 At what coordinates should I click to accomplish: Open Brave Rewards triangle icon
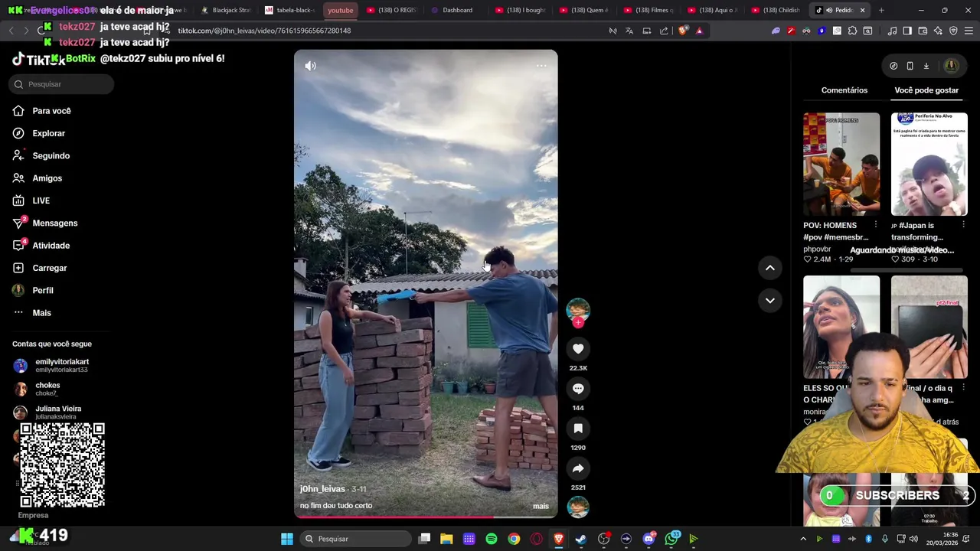[x=699, y=31]
